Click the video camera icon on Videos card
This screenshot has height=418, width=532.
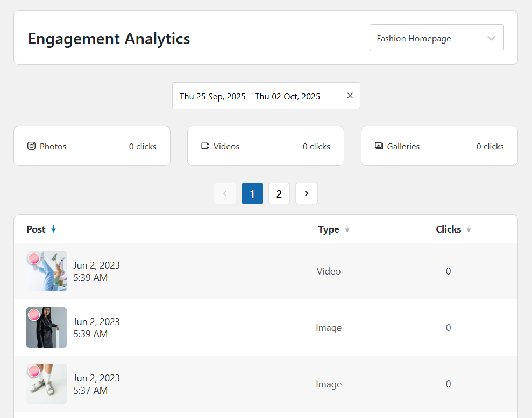205,146
